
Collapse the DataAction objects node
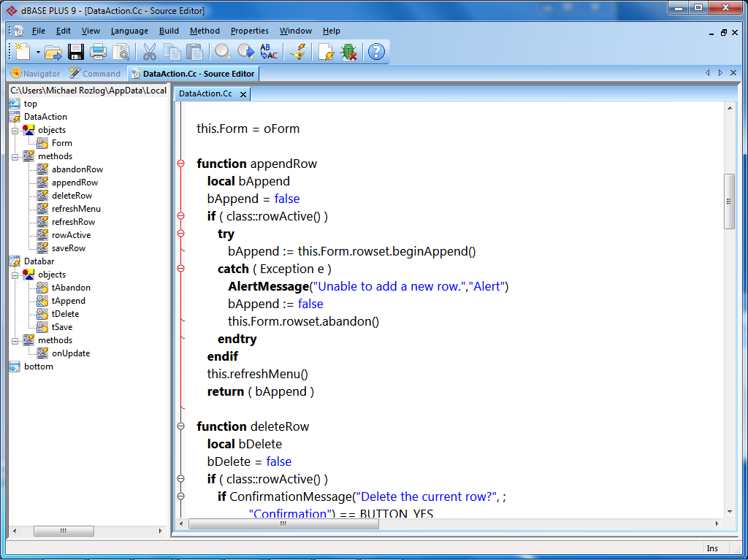pyautogui.click(x=15, y=130)
